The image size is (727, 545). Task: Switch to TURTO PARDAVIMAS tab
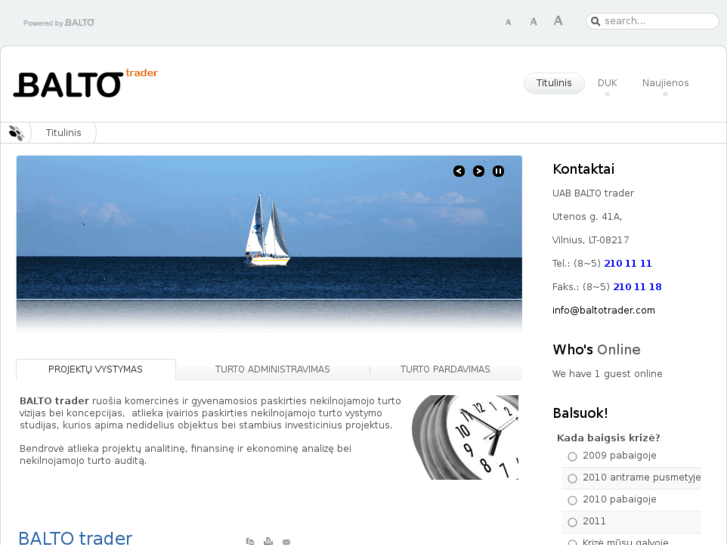445,369
